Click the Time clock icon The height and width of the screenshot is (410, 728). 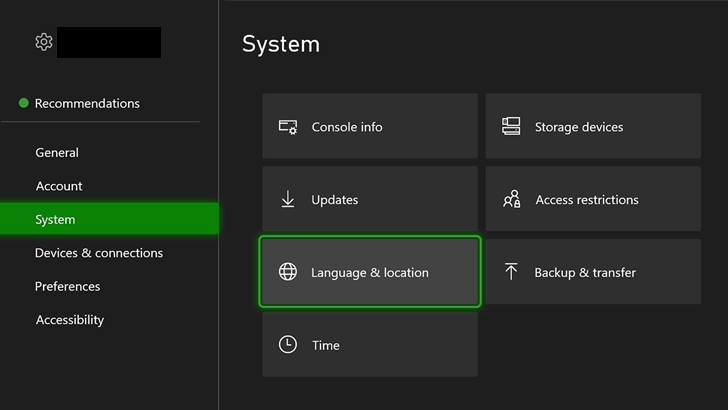(x=288, y=345)
